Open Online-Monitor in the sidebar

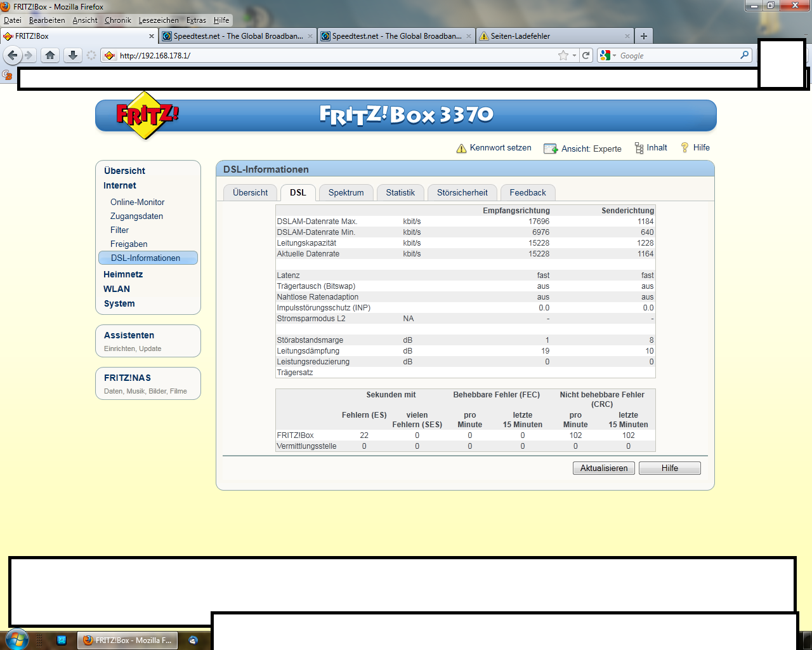(x=138, y=202)
